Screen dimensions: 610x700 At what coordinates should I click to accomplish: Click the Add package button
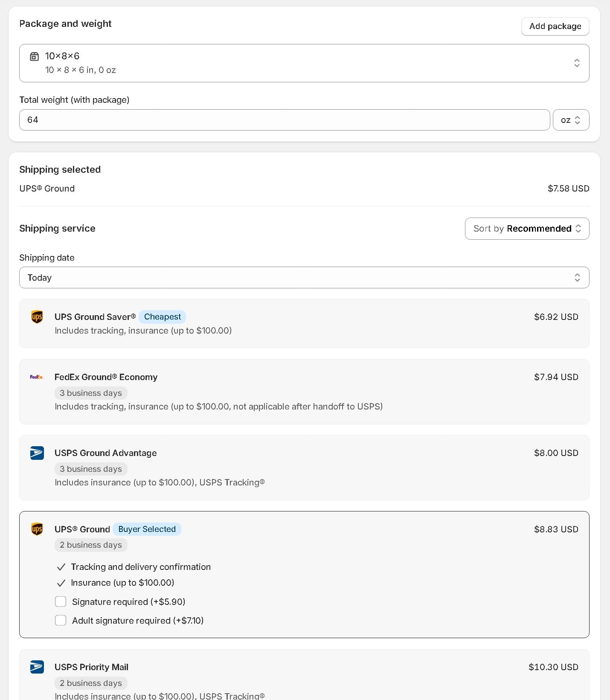[555, 26]
